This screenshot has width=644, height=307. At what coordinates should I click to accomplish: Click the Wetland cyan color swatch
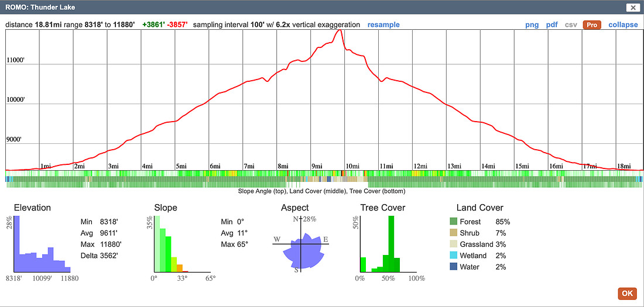coord(453,256)
